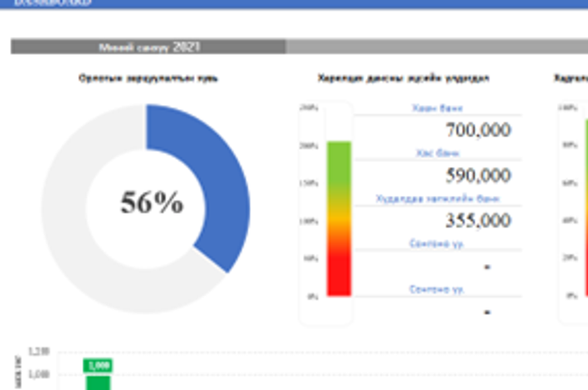
Task: Click the Харилцах дансны эцсийн үлдэгдэл title
Action: click(403, 78)
